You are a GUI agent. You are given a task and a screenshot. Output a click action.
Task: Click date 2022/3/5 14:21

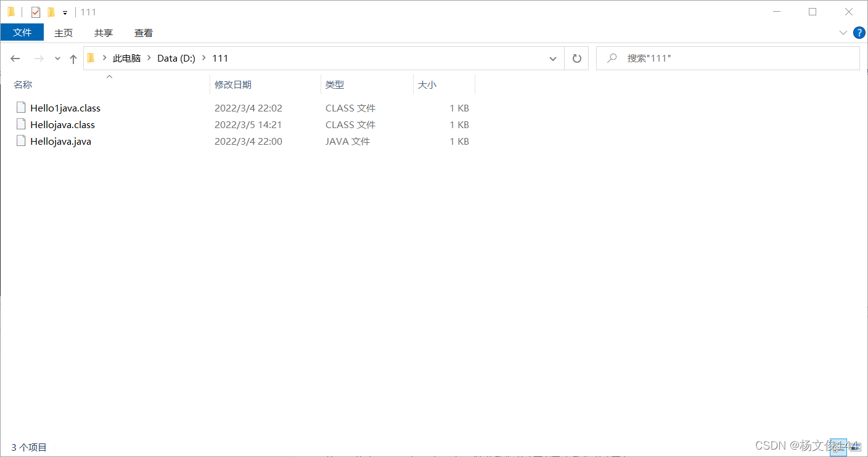(248, 124)
